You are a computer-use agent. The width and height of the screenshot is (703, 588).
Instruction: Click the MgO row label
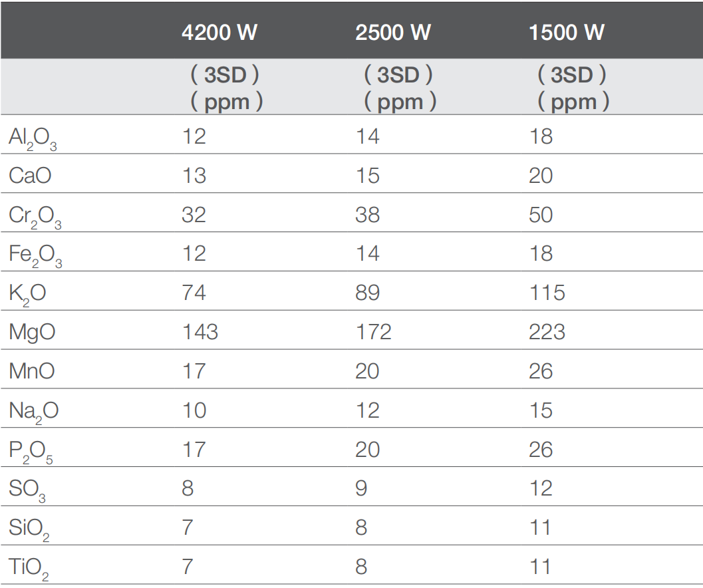pos(32,332)
